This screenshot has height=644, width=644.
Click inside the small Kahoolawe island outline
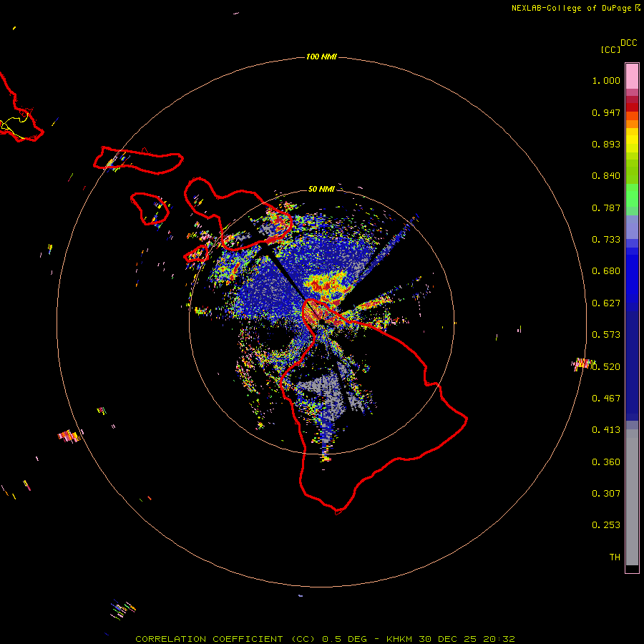(197, 254)
